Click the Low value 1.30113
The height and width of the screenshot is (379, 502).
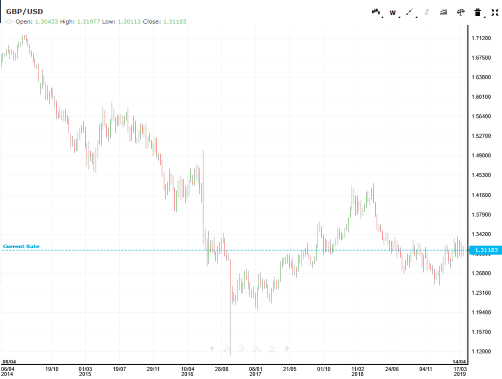tap(129, 22)
